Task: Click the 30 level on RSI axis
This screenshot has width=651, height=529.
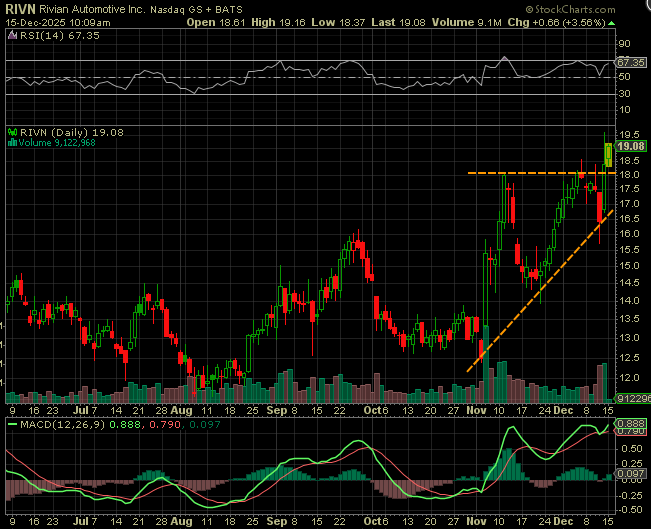Action: 624,94
